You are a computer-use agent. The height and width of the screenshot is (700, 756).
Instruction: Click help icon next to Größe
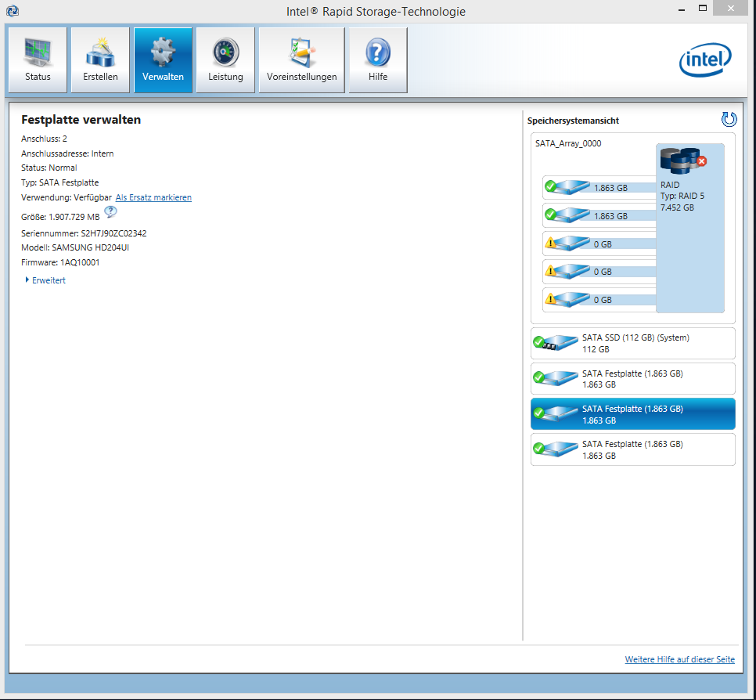coord(110,211)
